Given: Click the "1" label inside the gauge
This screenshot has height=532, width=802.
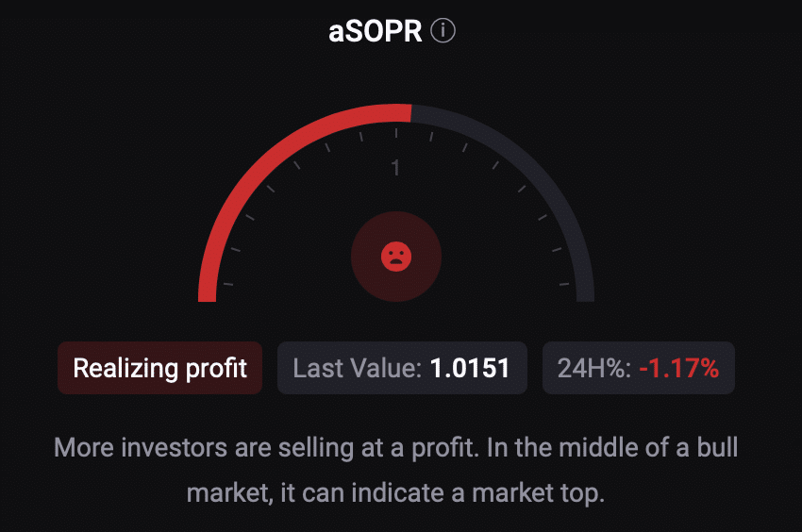Looking at the screenshot, I should 395,168.
